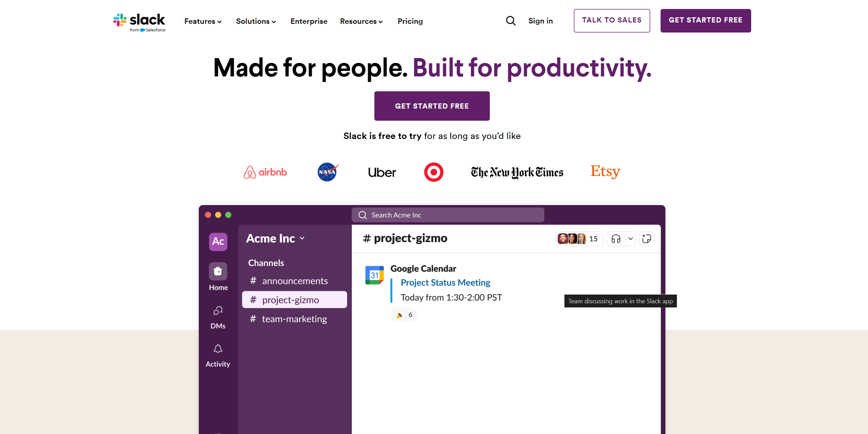This screenshot has height=434, width=868.
Task: Open the search magnifier icon in the navbar
Action: coord(511,21)
